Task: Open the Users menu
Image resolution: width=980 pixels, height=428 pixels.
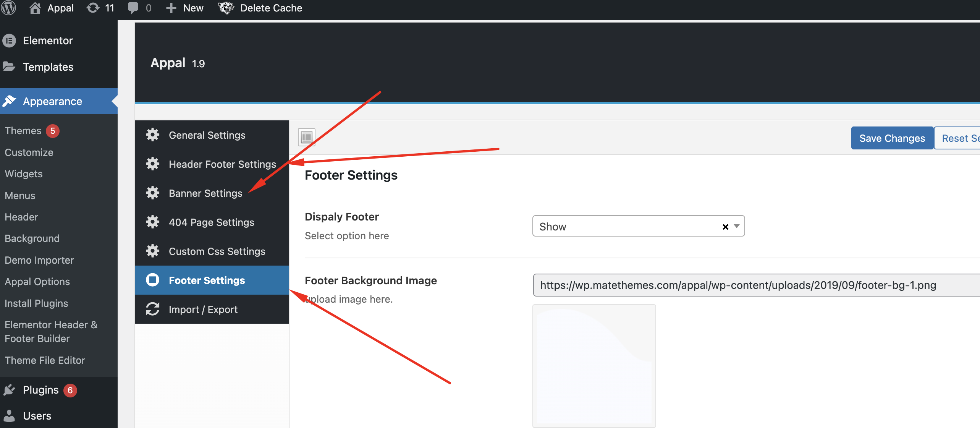Action: (59, 415)
